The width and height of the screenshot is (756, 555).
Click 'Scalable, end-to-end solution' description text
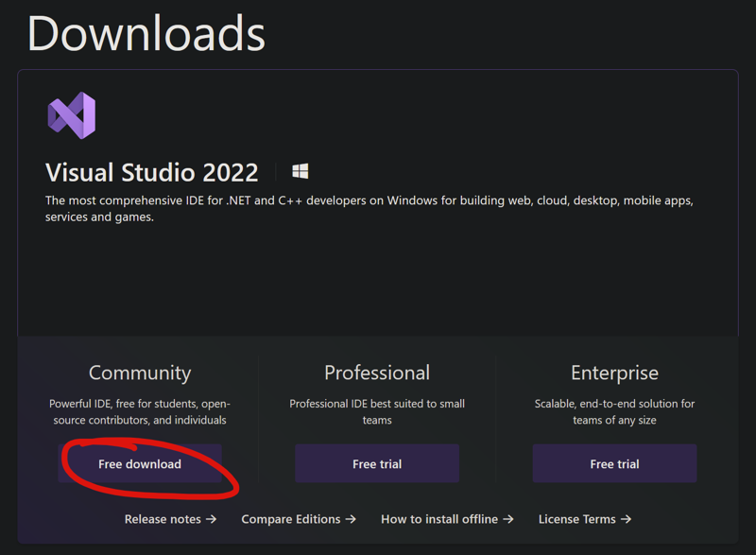coord(615,412)
